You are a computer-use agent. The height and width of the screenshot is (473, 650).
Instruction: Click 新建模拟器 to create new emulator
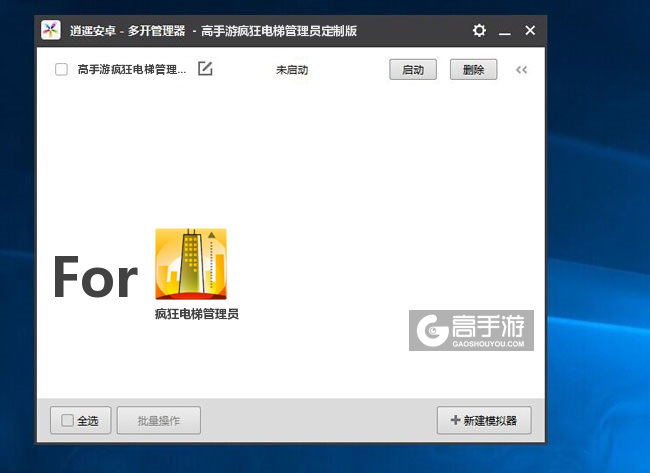[484, 420]
